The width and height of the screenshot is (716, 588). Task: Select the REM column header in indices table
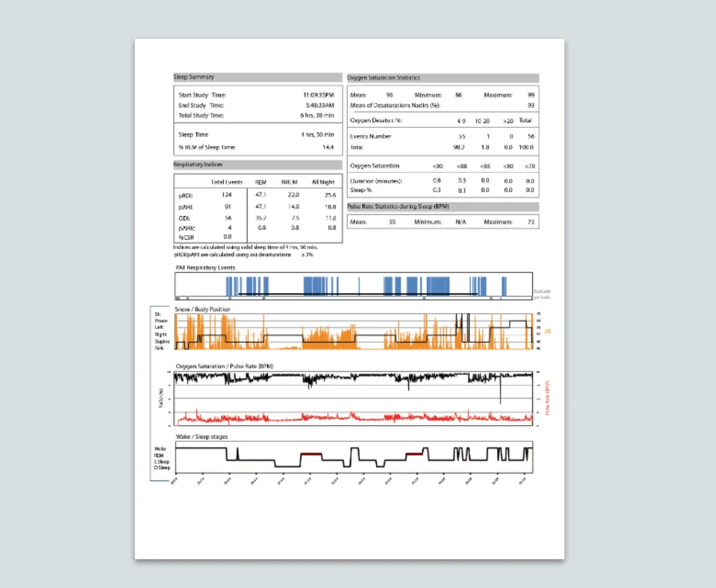tap(262, 182)
